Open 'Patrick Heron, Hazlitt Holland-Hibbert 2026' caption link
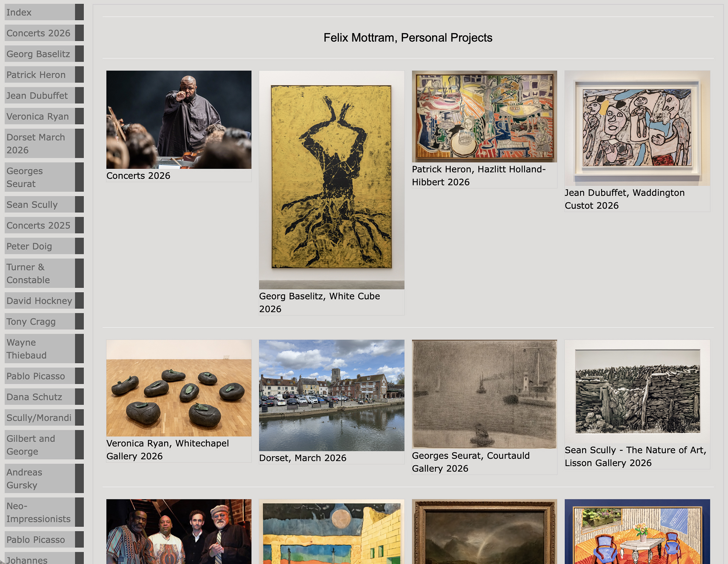 (x=479, y=175)
